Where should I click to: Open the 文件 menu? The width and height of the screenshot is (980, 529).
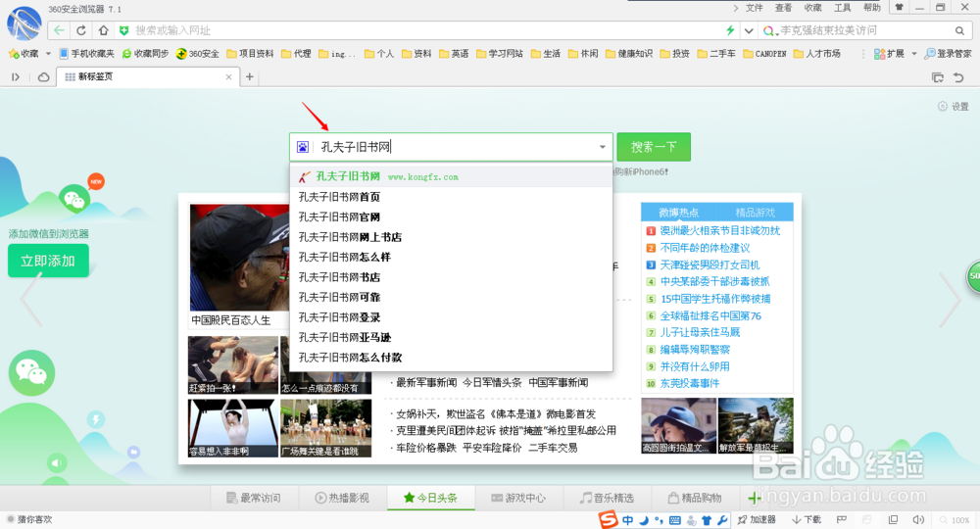pos(754,8)
